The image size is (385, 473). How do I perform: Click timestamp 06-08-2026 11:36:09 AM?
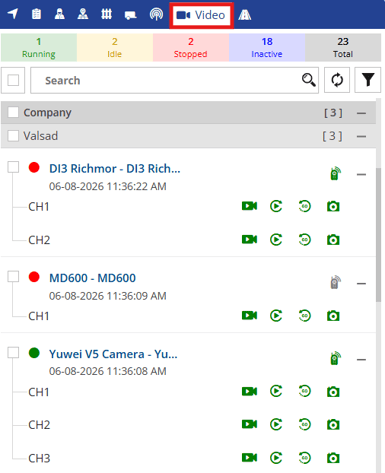pyautogui.click(x=107, y=296)
